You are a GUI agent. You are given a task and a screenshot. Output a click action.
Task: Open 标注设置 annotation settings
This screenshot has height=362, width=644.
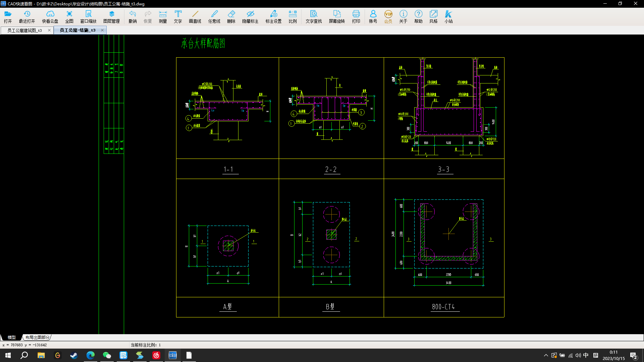273,16
